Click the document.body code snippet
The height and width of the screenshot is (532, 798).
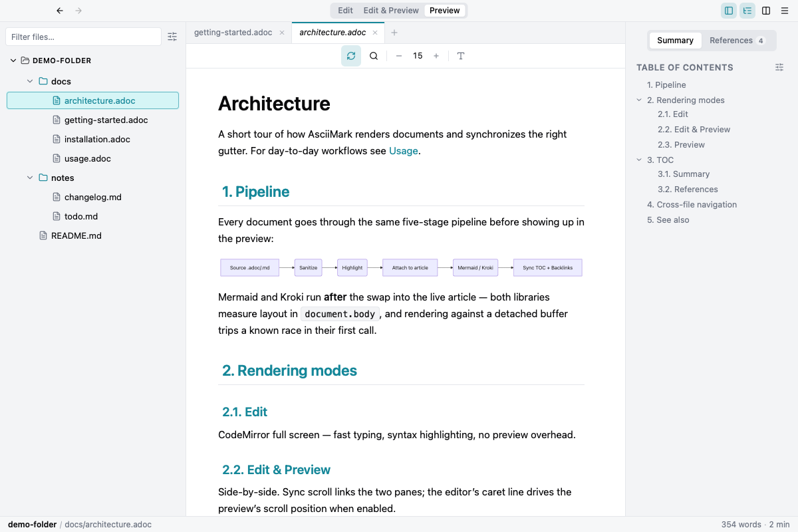click(340, 315)
